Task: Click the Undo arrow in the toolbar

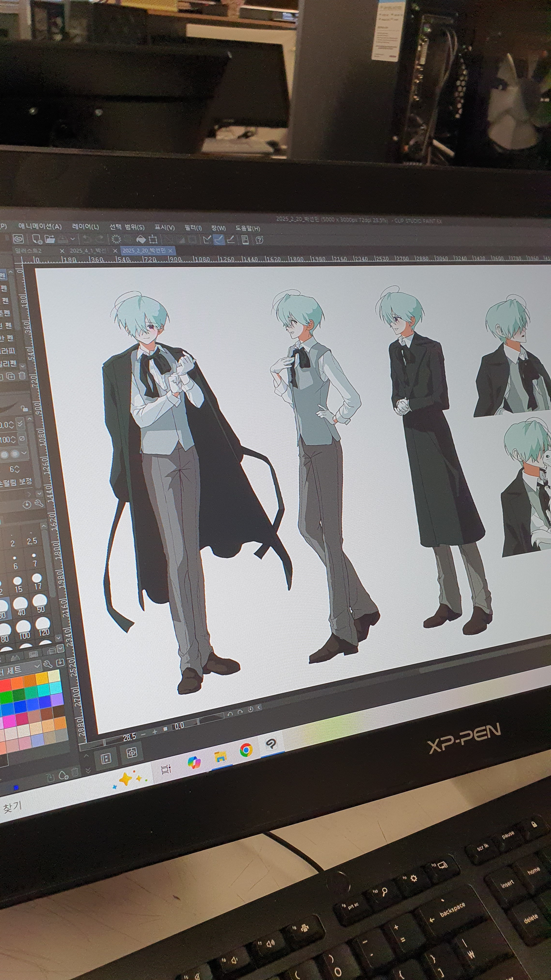Action: [x=87, y=239]
